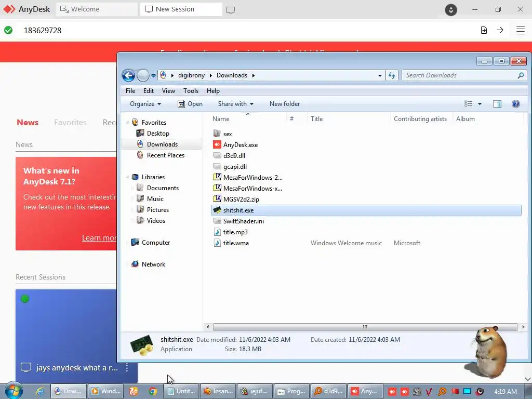Select Network in navigation pane
Image resolution: width=532 pixels, height=399 pixels.
pyautogui.click(x=153, y=264)
